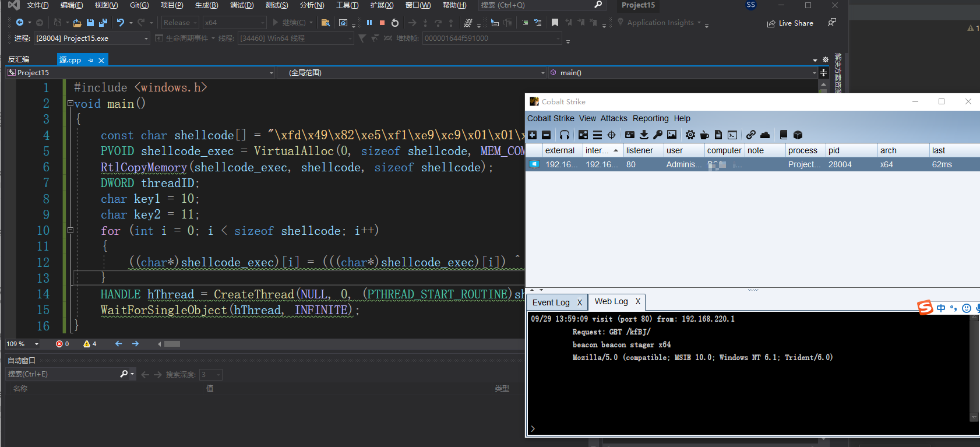Click the chain link host file icon

(x=751, y=135)
